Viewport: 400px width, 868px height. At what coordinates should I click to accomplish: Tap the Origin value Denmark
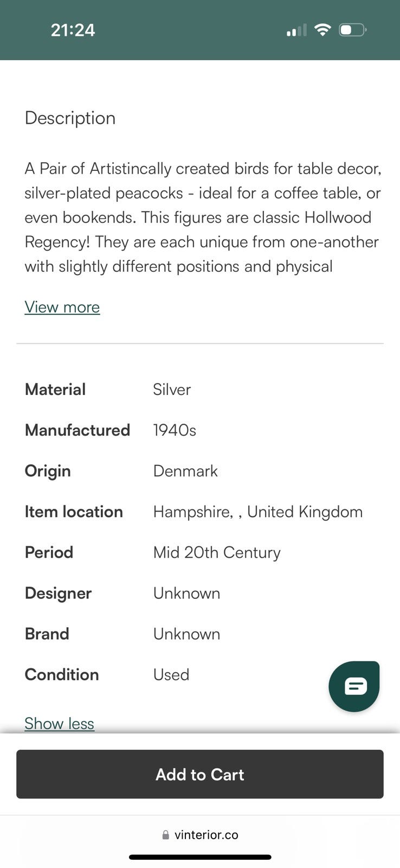185,471
